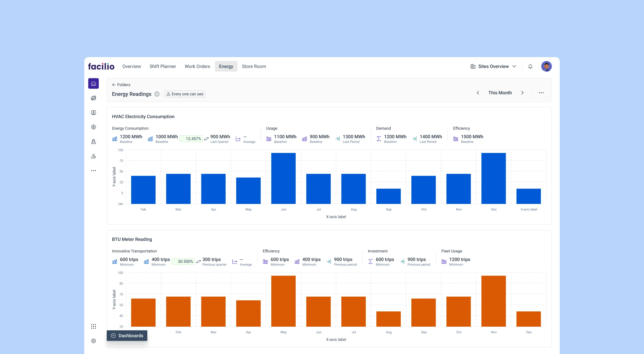The image size is (644, 354).
Task: Toggle 'Every one can see' visibility setting
Action: tap(185, 94)
